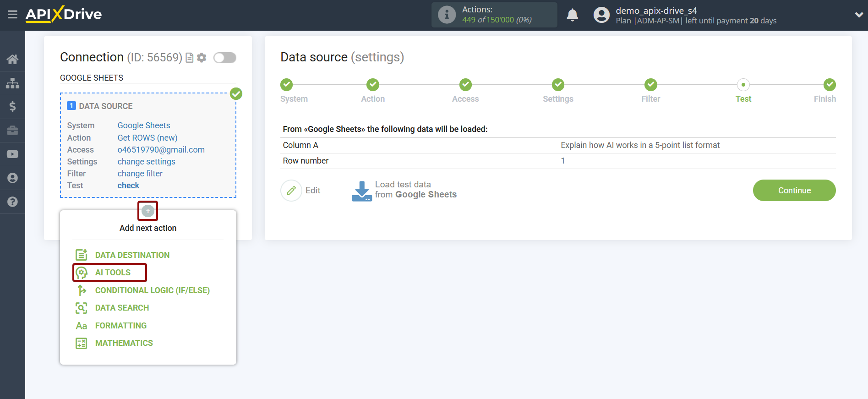Image resolution: width=868 pixels, height=399 pixels.
Task: Click the plus button to add next action
Action: [x=147, y=211]
